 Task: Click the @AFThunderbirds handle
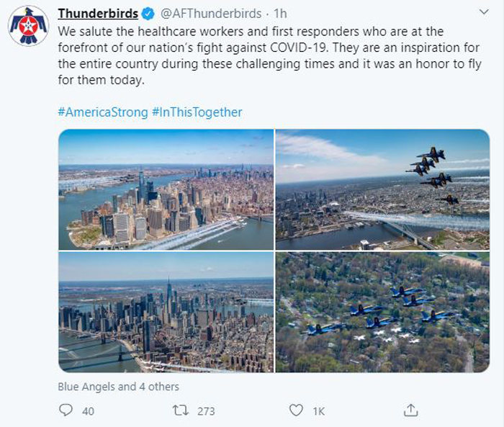pos(211,14)
